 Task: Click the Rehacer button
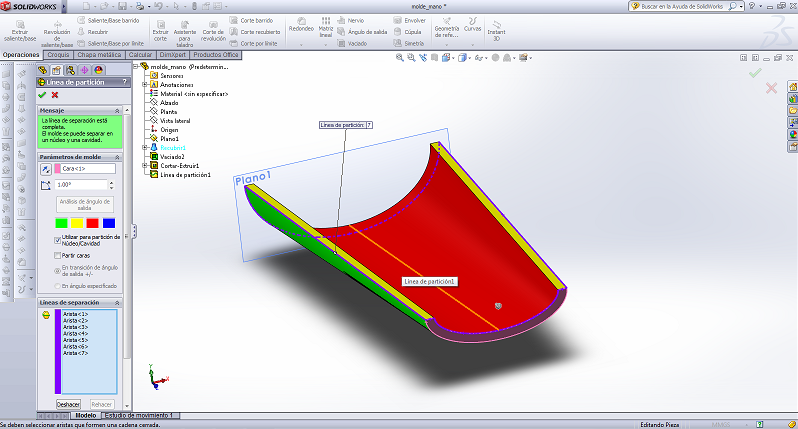[x=101, y=404]
